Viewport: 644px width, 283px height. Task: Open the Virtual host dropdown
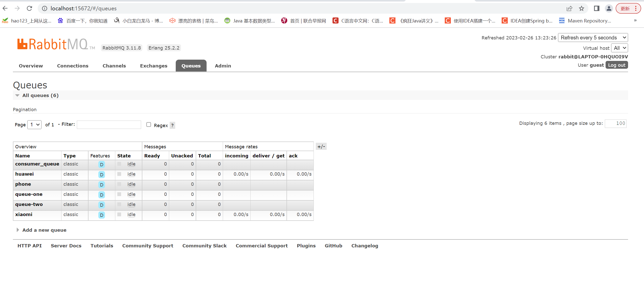tap(619, 48)
